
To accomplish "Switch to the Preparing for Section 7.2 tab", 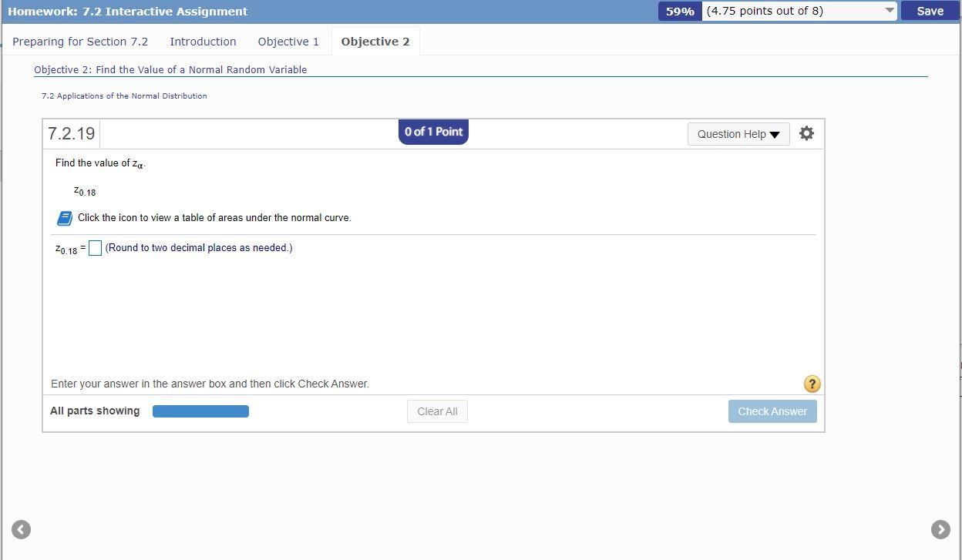I will [x=80, y=41].
